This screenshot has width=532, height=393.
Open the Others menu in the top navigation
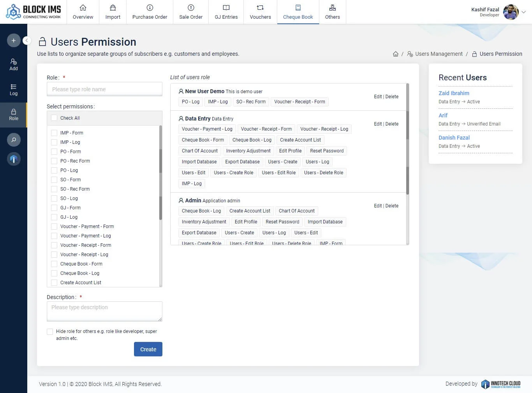(332, 12)
